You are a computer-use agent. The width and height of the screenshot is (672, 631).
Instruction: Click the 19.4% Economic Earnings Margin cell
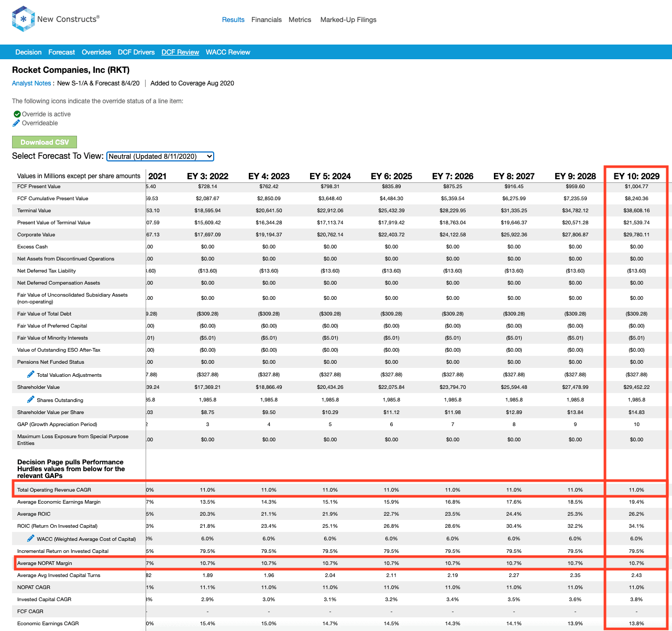tap(636, 502)
